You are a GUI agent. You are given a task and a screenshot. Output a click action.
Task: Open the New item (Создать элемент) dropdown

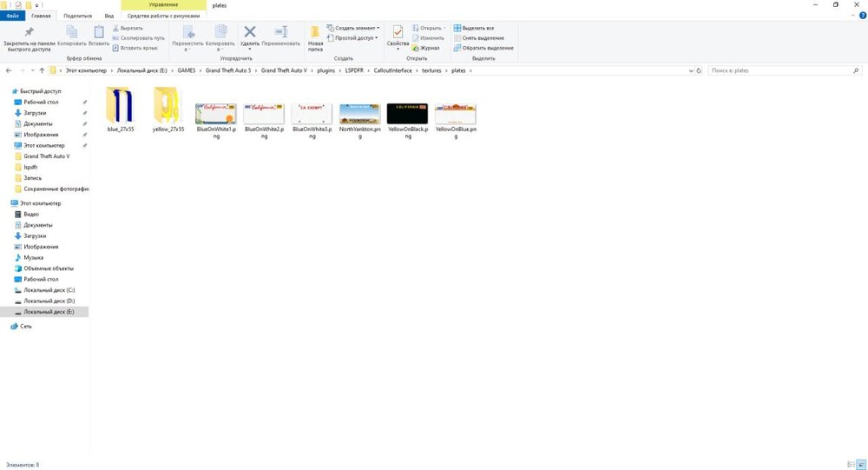point(353,28)
